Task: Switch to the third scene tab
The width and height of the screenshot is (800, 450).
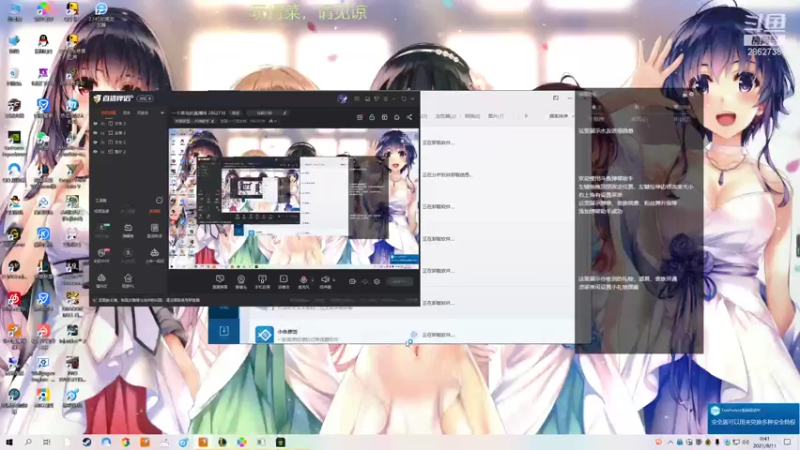Action: pyautogui.click(x=143, y=113)
